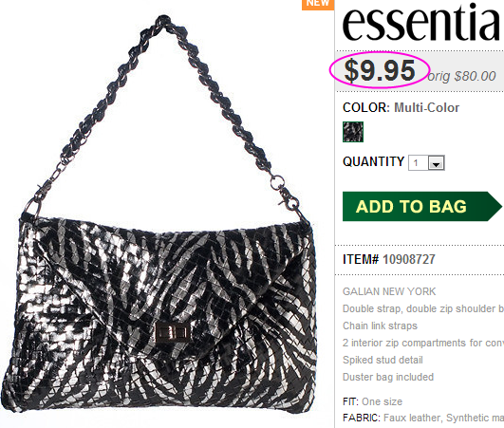This screenshot has width=504, height=428.
Task: Click the $9.95 sale price
Action: point(380,70)
